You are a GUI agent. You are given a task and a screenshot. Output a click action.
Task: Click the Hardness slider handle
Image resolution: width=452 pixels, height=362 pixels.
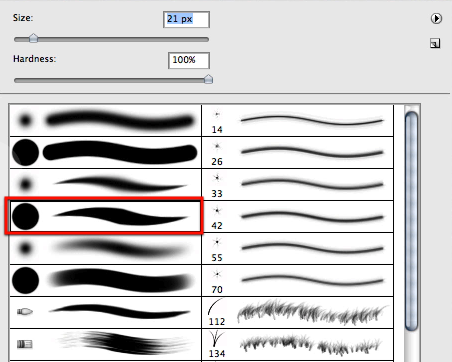tap(208, 79)
